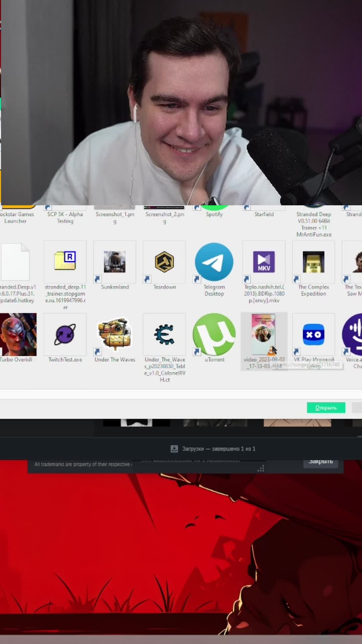This screenshot has height=644, width=362.
Task: Select the Stranded.Deep hotkey blank file
Action: click(15, 262)
